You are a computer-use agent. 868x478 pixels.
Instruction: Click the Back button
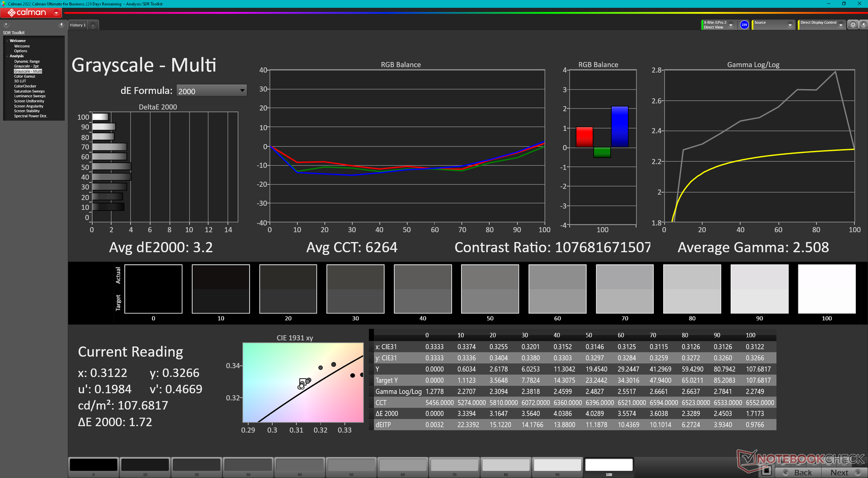pyautogui.click(x=798, y=473)
